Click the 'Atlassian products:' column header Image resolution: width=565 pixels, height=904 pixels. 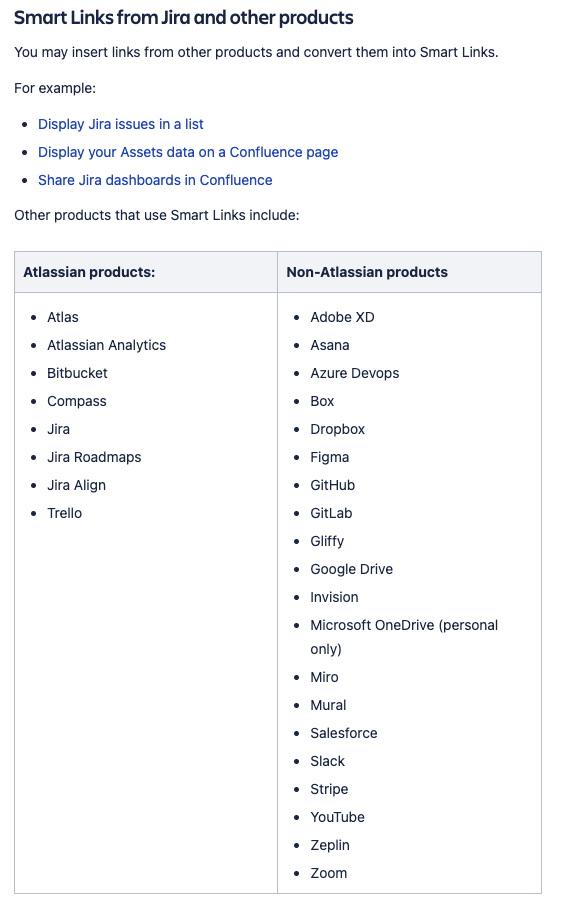point(89,272)
